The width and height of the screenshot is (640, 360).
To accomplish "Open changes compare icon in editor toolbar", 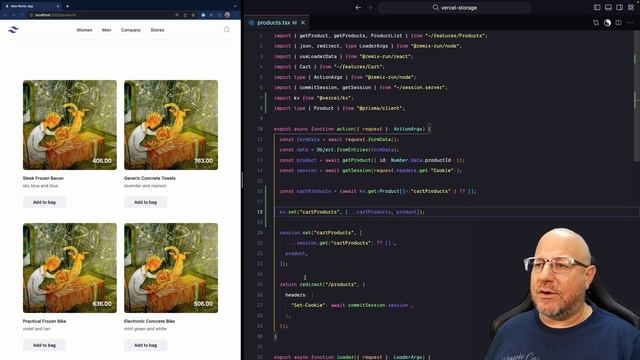I will (596, 23).
